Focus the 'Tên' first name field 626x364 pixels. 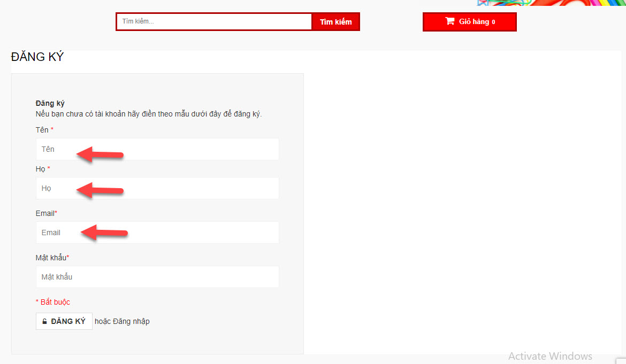[x=157, y=149]
